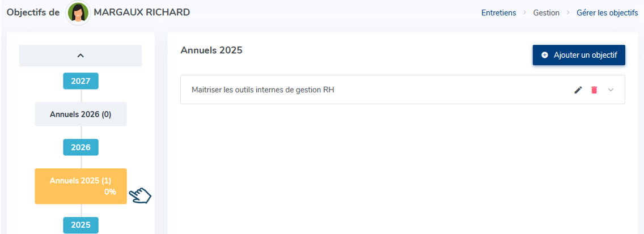Expand the Maitriser les outils objective chevron
This screenshot has width=644, height=234.
(x=611, y=90)
